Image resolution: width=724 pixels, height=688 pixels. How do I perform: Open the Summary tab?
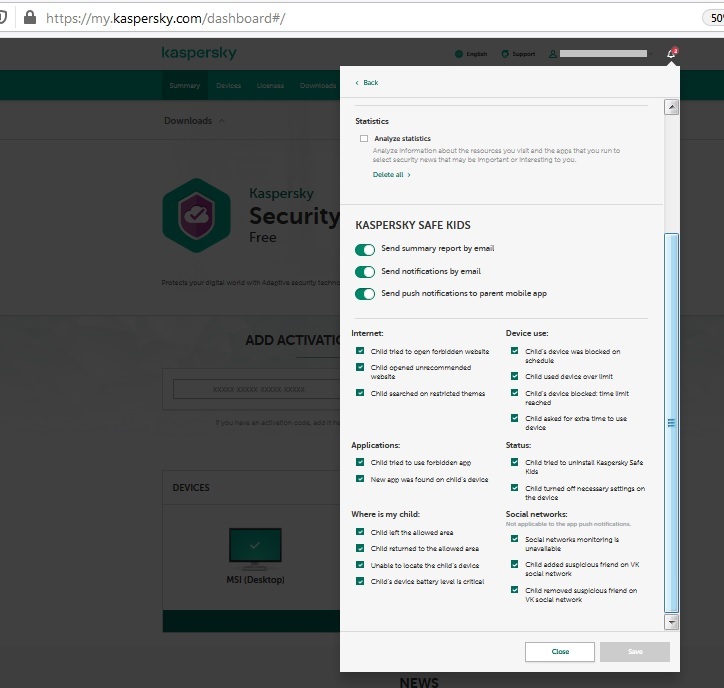click(x=185, y=85)
